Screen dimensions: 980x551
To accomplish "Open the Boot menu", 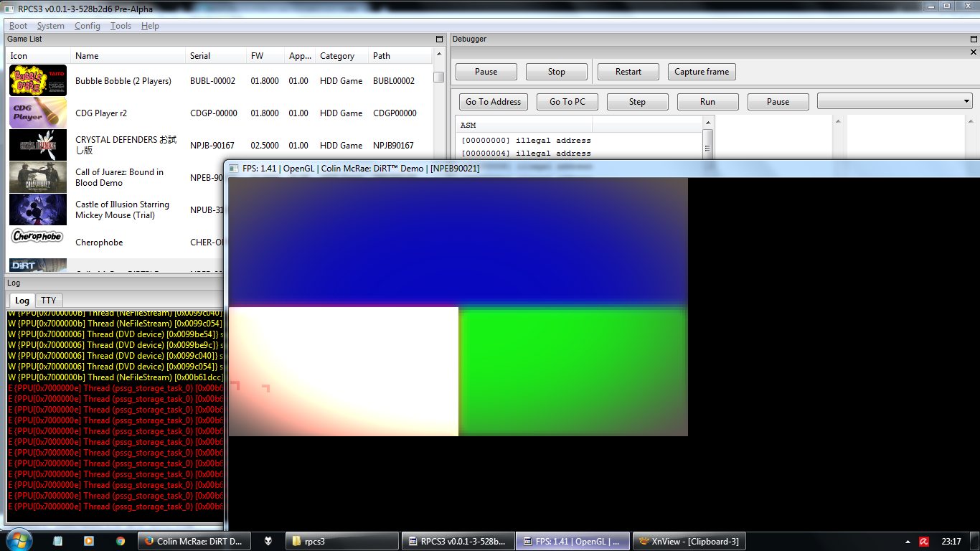I will 18,26.
